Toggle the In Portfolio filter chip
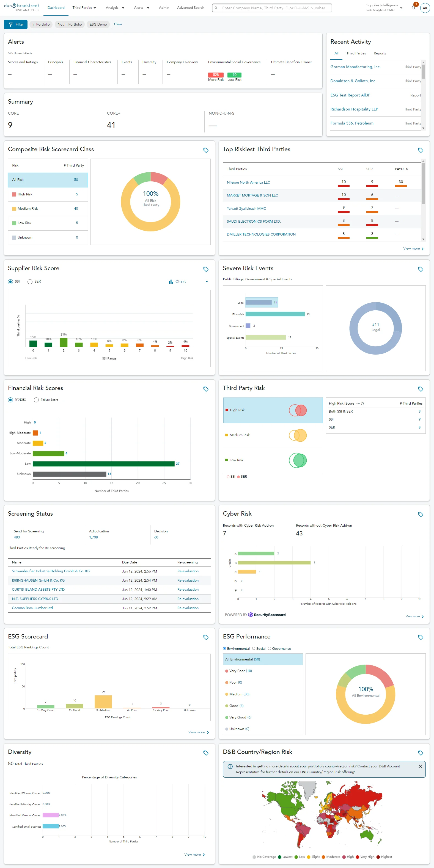Screen dimensions: 434x868 click(41, 24)
